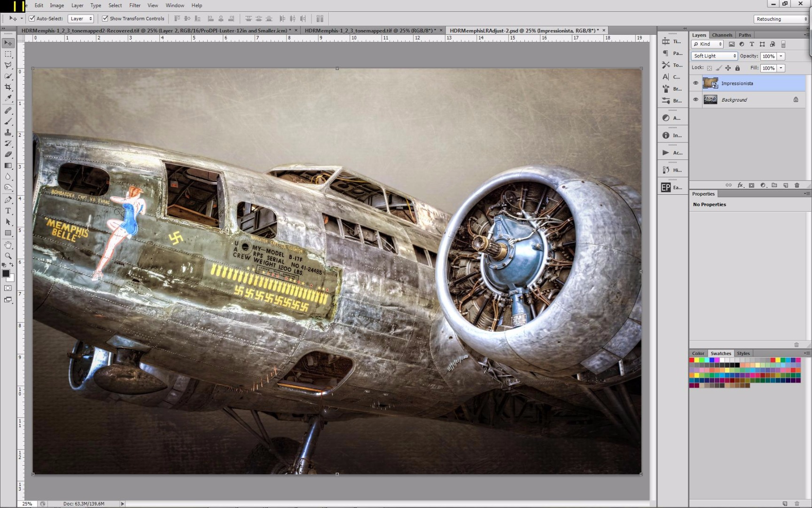Select the Gradient tool
The image size is (812, 508).
8,166
